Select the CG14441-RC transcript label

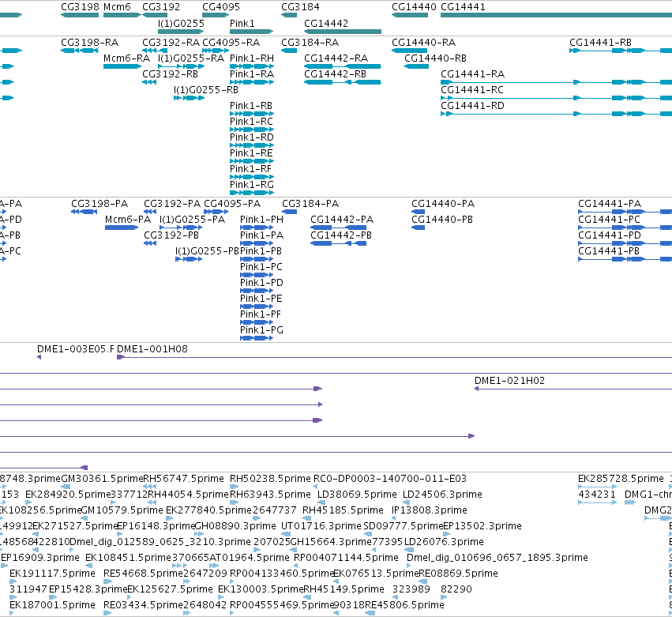472,89
